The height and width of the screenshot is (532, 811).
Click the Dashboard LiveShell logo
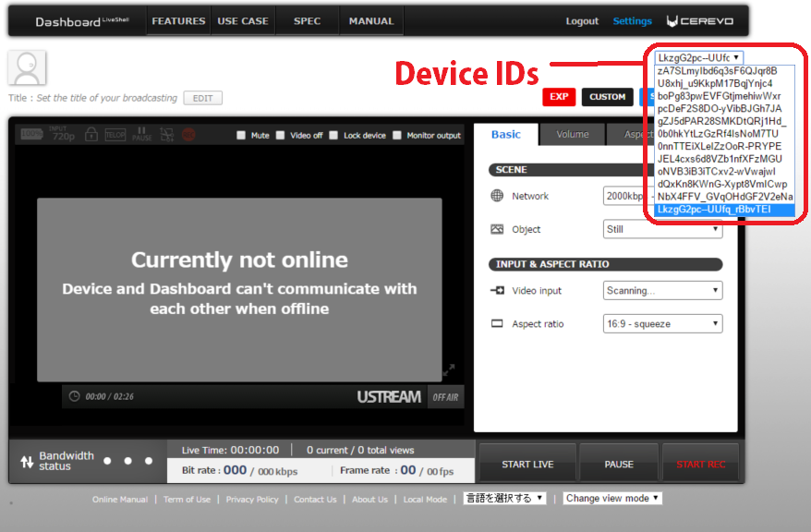pos(82,22)
